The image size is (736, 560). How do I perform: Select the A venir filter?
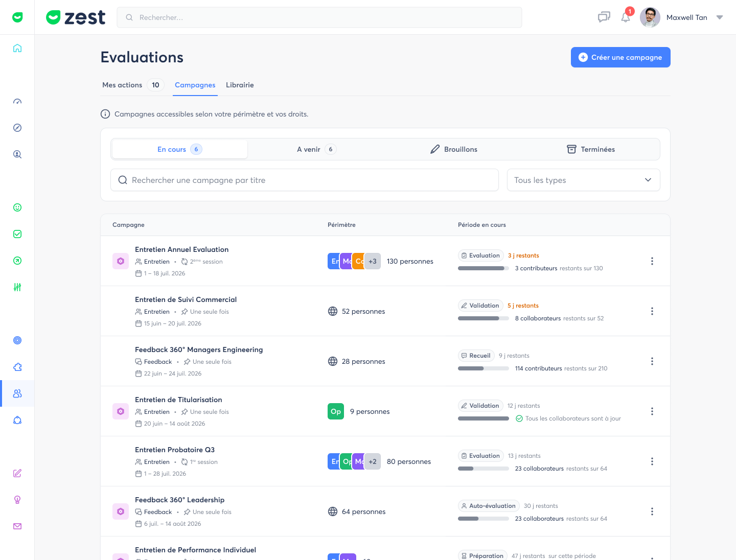316,149
